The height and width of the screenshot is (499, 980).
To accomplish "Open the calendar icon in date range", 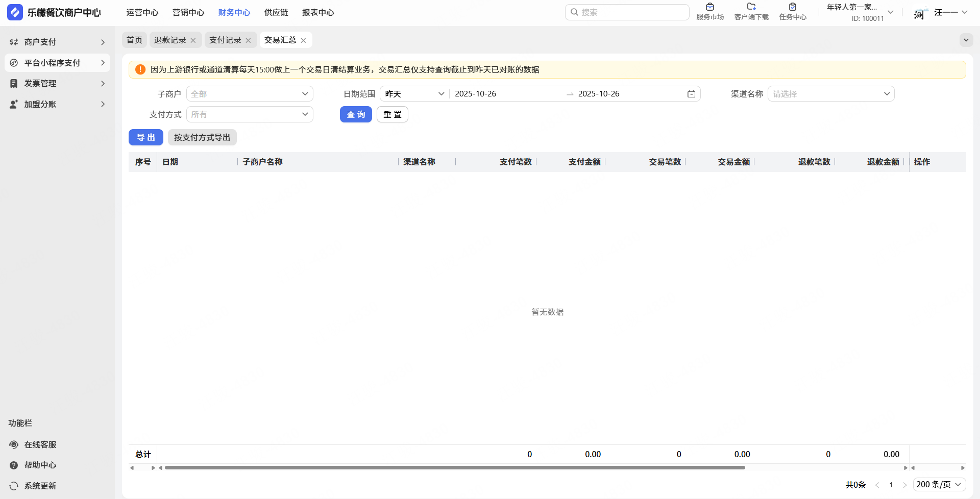I will [691, 94].
